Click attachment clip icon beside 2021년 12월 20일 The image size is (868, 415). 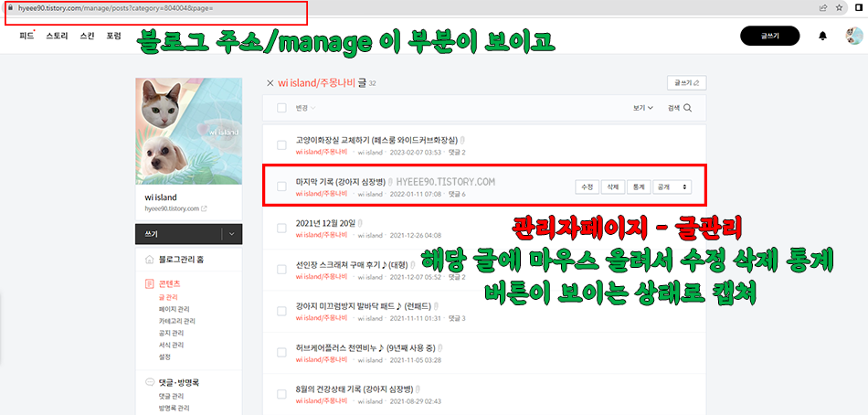(x=359, y=223)
